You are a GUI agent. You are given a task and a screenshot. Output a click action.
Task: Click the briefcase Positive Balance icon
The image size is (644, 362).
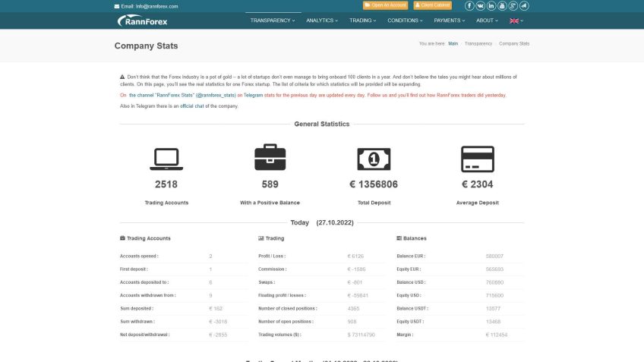pos(270,158)
